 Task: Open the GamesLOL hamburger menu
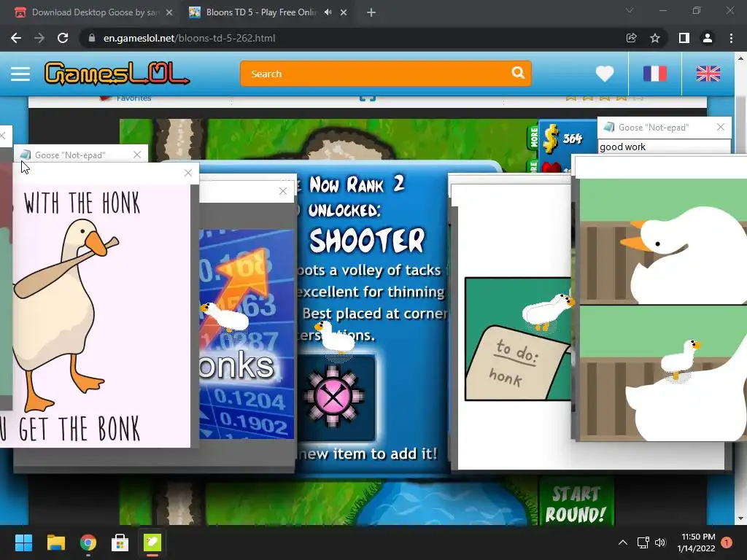[x=20, y=74]
